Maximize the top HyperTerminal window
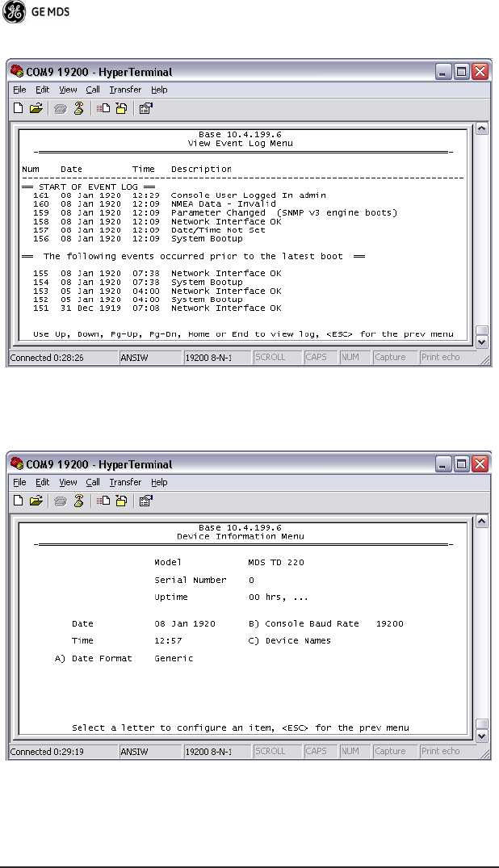 tap(461, 72)
